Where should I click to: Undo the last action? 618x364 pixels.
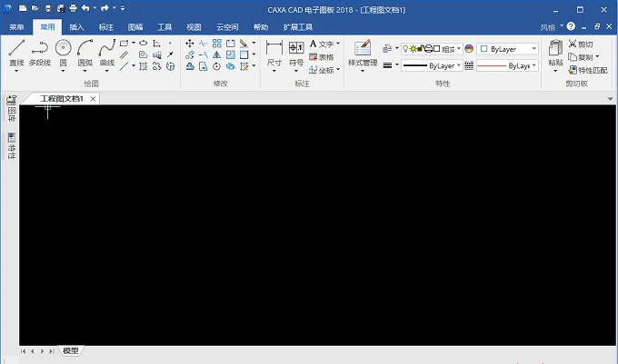(x=85, y=8)
